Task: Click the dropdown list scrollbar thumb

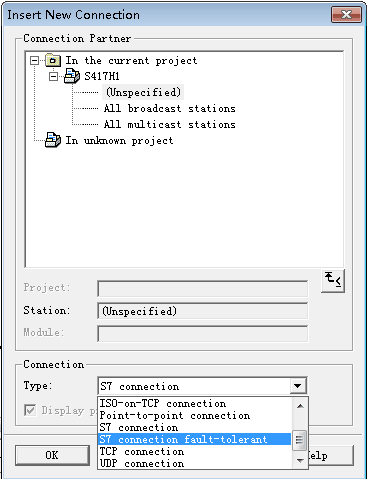Action: pos(300,440)
